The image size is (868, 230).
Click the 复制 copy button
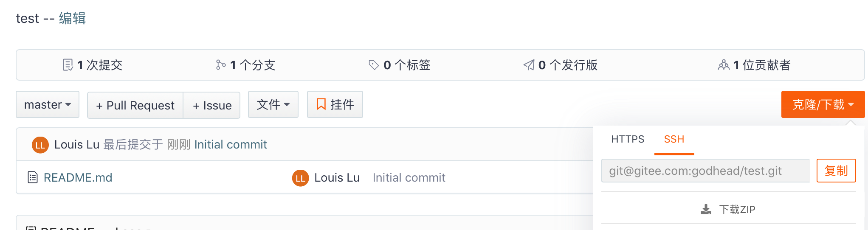[836, 171]
